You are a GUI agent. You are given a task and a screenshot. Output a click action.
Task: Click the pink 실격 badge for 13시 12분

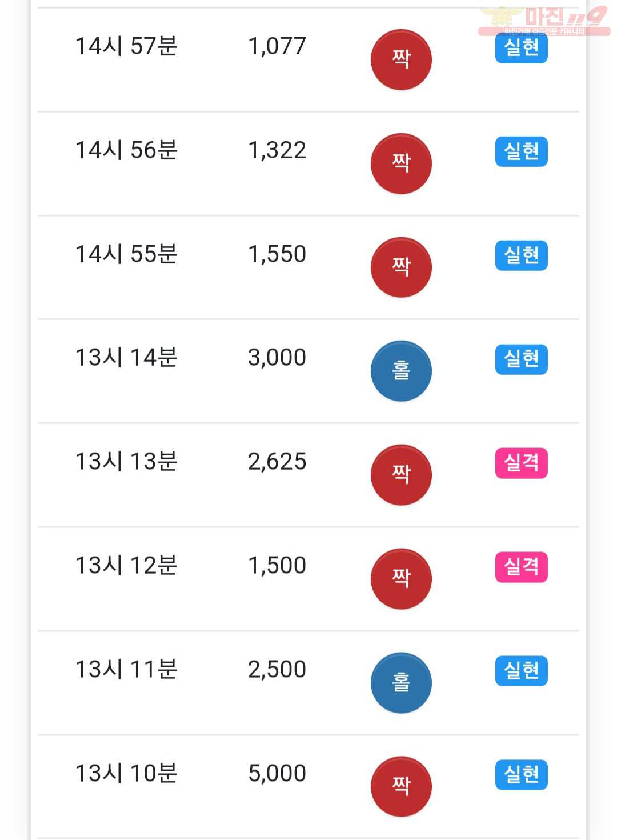pos(521,567)
